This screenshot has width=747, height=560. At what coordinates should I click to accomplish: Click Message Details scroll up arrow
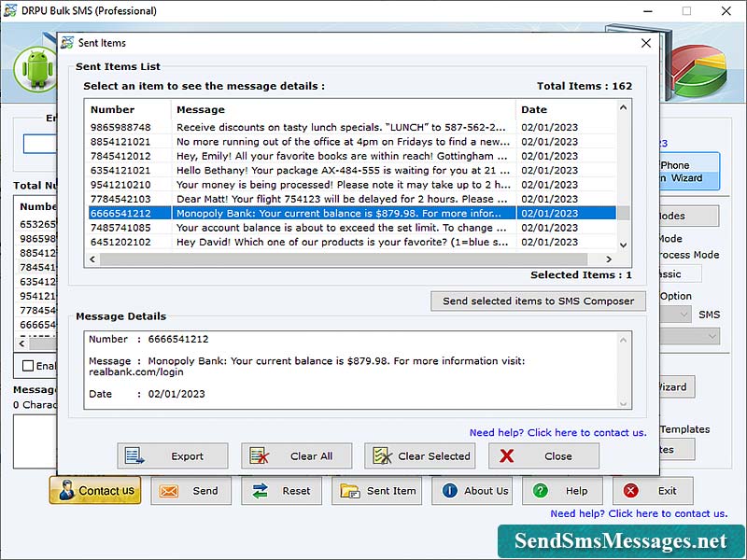click(x=623, y=340)
